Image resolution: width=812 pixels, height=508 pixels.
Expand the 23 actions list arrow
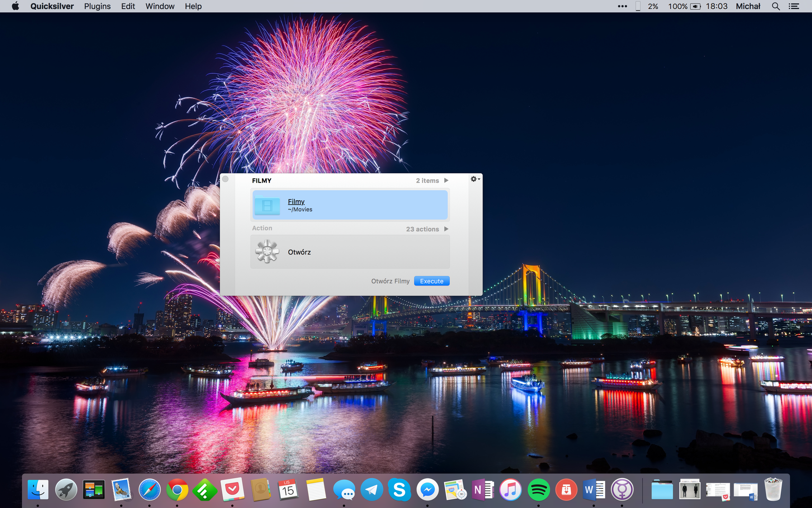point(446,229)
